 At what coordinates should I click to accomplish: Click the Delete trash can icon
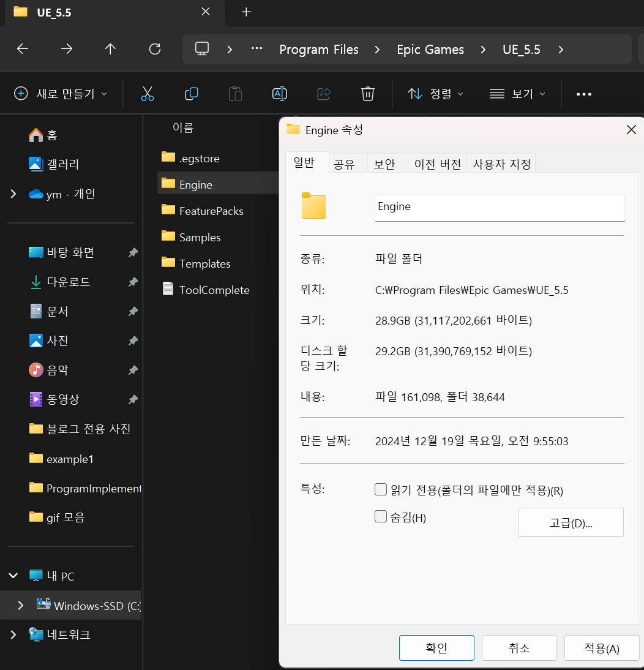click(367, 94)
